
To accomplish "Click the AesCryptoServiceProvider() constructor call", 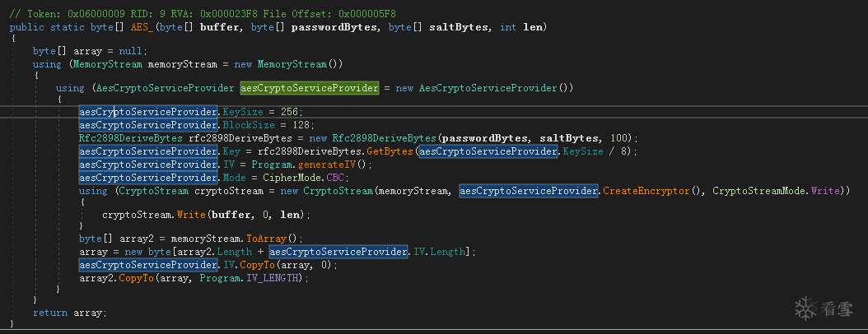I will [494, 88].
